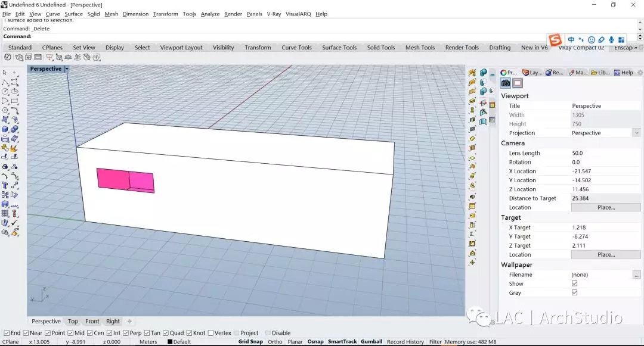Open the Dimension menu
644x346 pixels.
point(135,14)
